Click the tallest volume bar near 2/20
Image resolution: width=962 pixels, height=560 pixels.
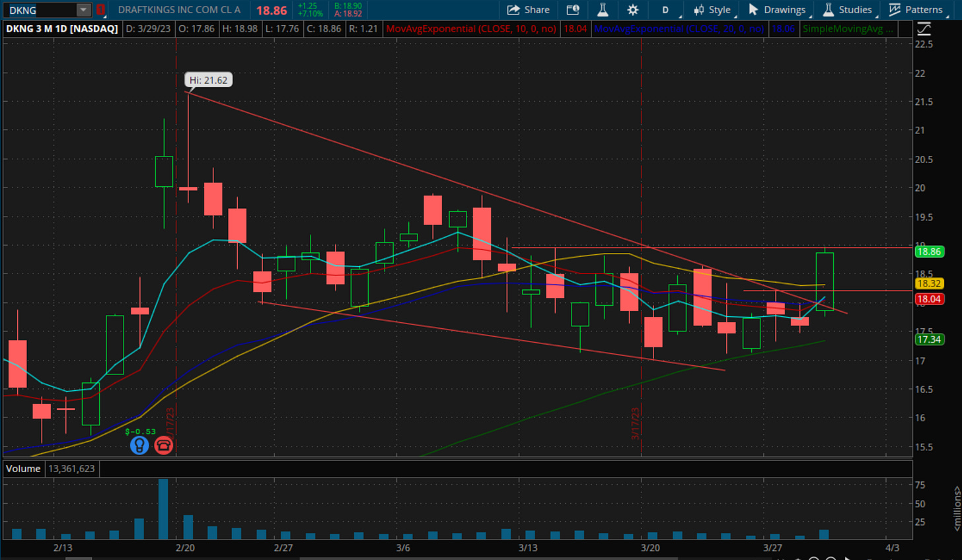[x=163, y=509]
